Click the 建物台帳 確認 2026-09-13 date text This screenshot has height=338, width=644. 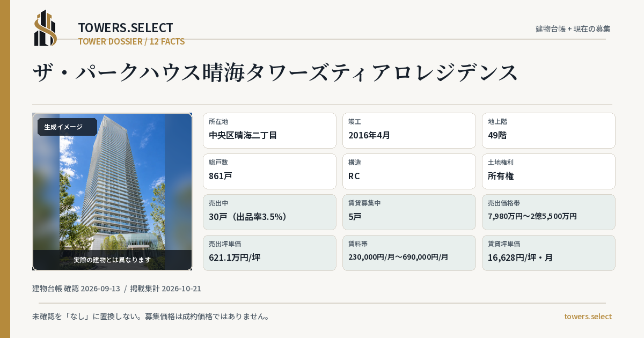[x=76, y=289]
